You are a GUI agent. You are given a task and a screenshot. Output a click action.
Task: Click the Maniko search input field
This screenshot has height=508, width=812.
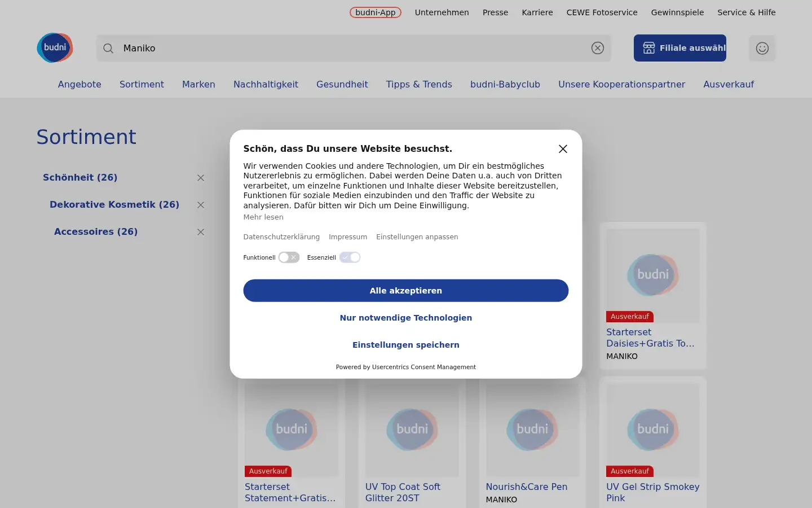(x=354, y=49)
